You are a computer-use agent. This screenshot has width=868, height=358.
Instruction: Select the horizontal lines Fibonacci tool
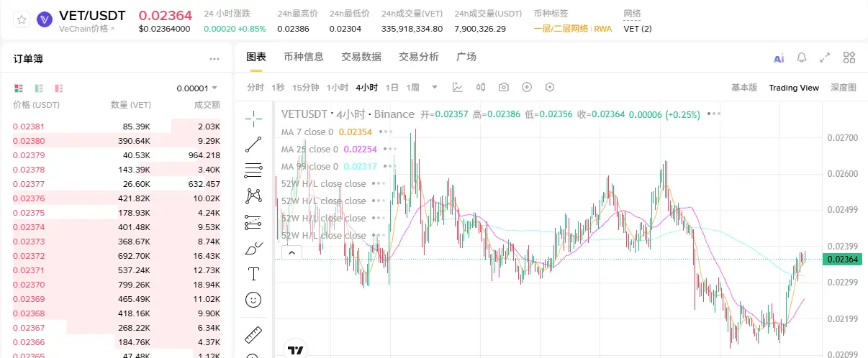pyautogui.click(x=253, y=170)
